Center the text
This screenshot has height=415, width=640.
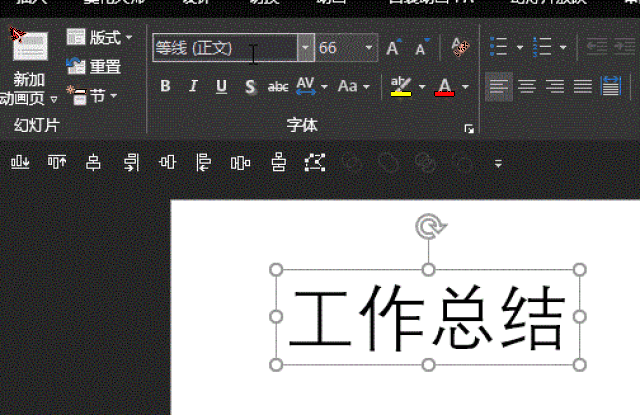tap(527, 87)
